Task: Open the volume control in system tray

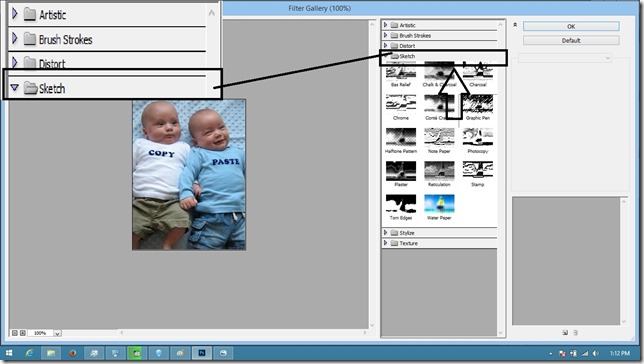Action: [x=596, y=353]
